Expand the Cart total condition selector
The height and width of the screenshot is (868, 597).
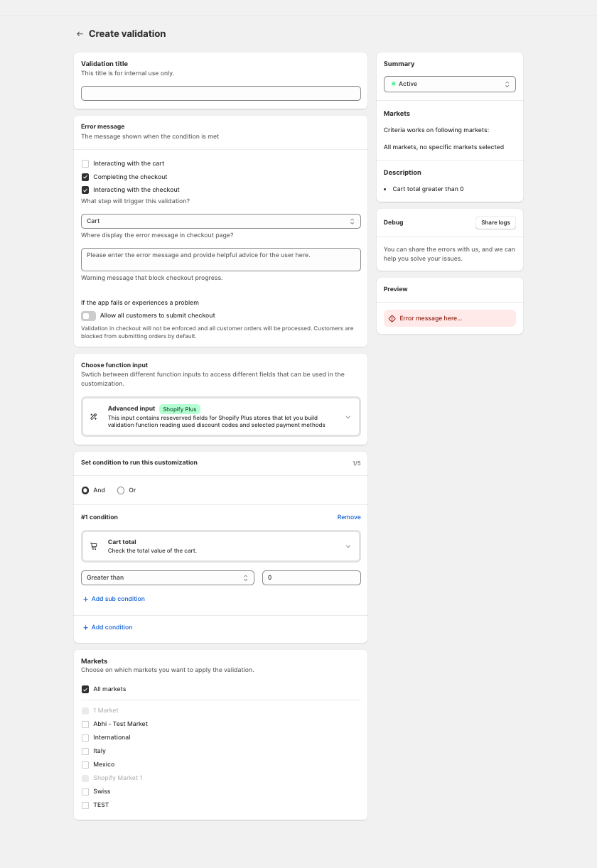tap(348, 546)
